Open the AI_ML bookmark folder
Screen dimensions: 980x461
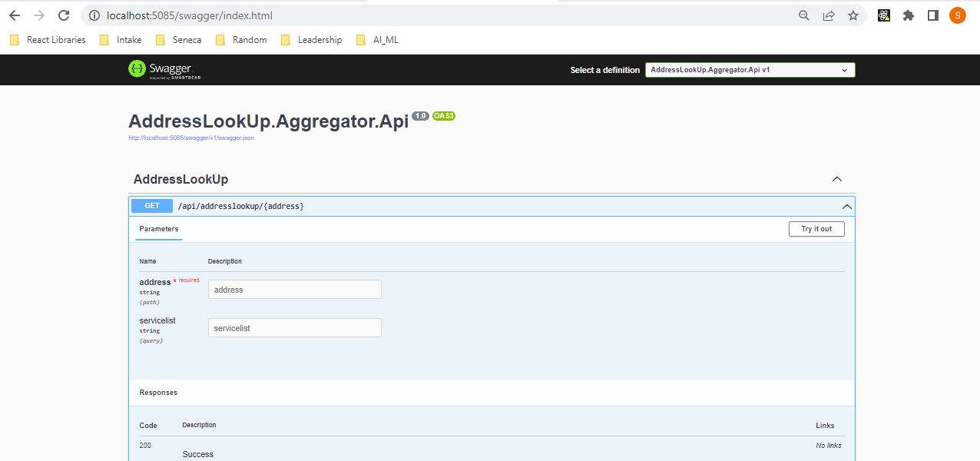click(x=377, y=40)
